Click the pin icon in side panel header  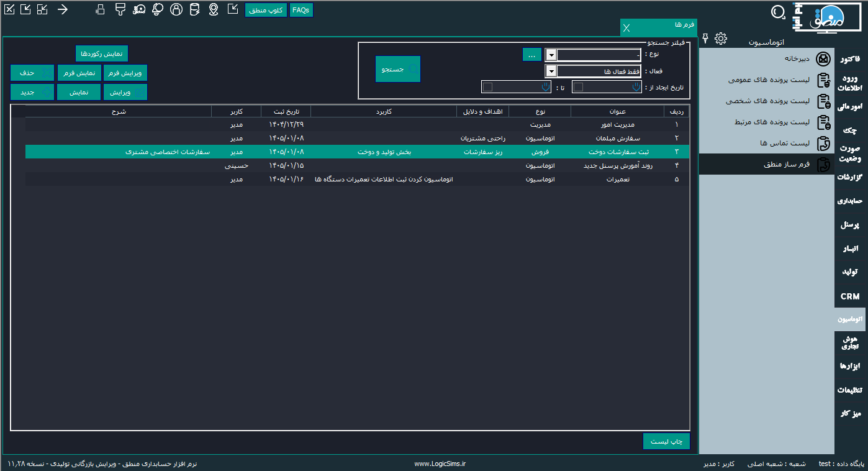pos(705,39)
